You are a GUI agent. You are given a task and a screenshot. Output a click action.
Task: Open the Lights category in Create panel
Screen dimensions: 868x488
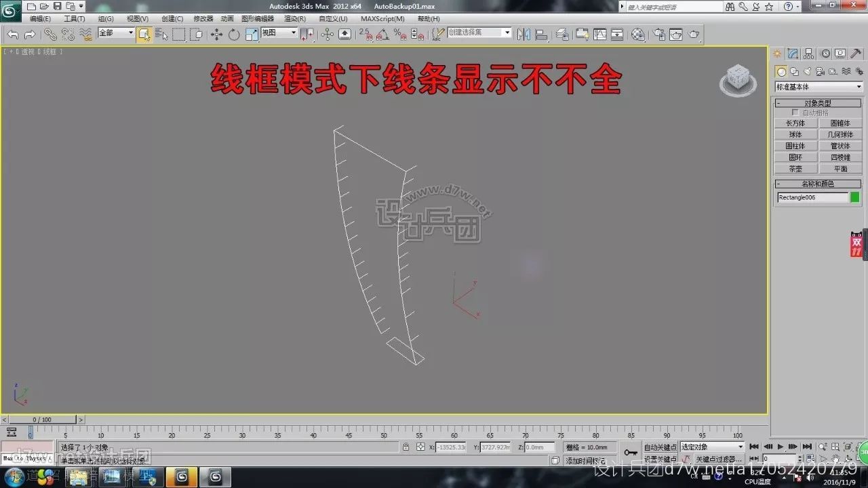808,70
